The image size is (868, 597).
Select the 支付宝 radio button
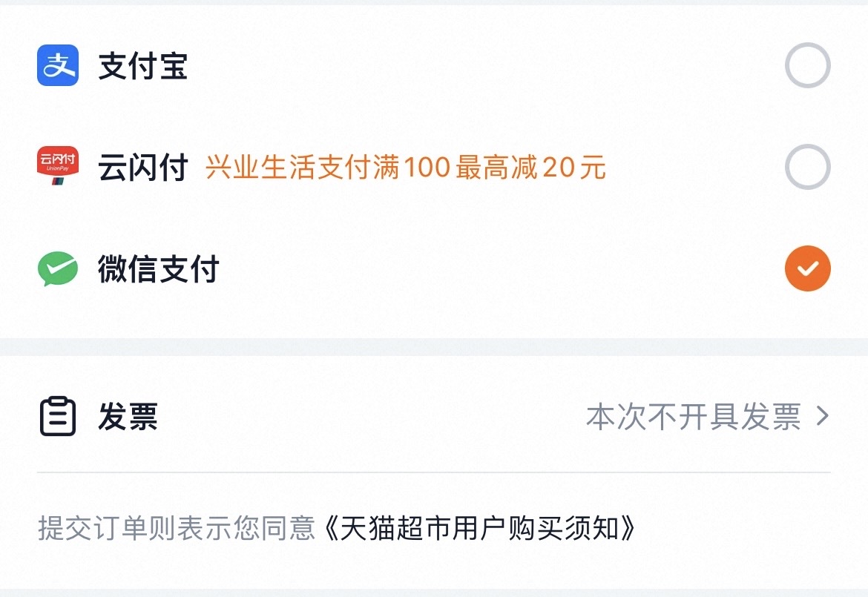tap(807, 66)
